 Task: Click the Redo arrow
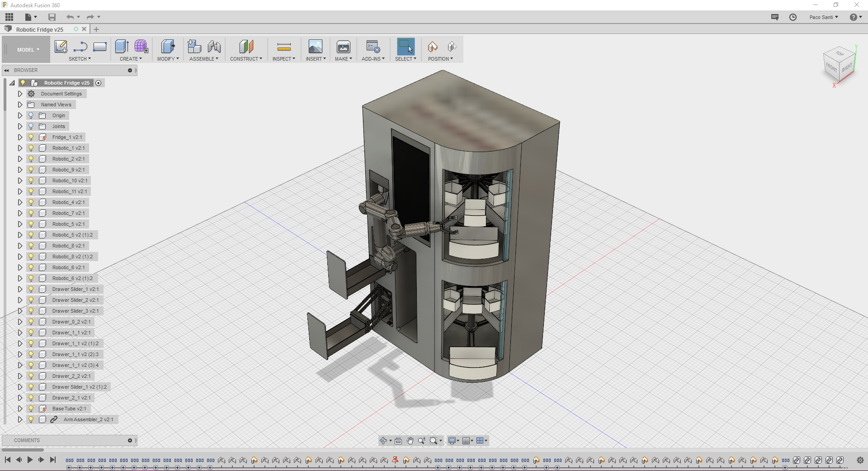[x=90, y=17]
